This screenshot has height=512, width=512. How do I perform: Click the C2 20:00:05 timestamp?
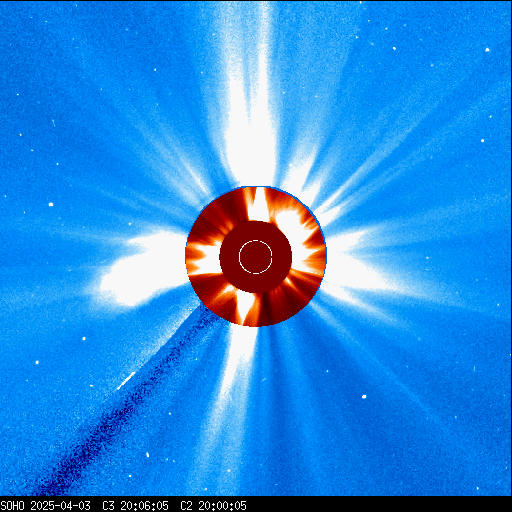[213, 506]
